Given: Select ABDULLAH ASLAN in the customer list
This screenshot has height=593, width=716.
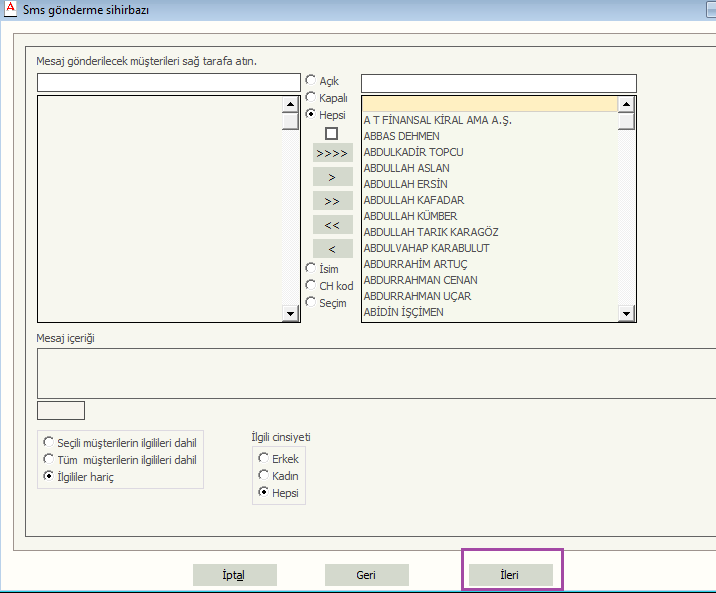Looking at the screenshot, I should pyautogui.click(x=405, y=168).
